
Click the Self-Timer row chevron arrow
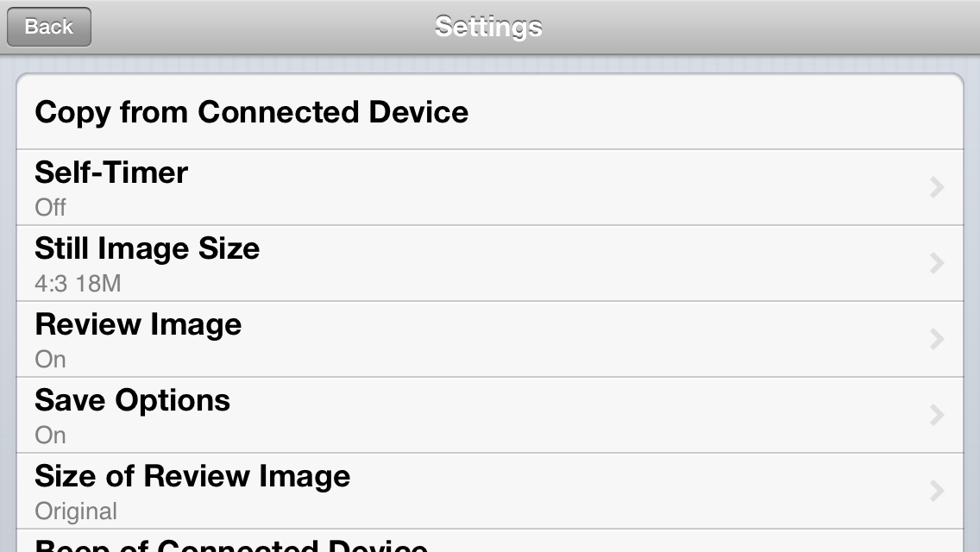pyautogui.click(x=937, y=187)
